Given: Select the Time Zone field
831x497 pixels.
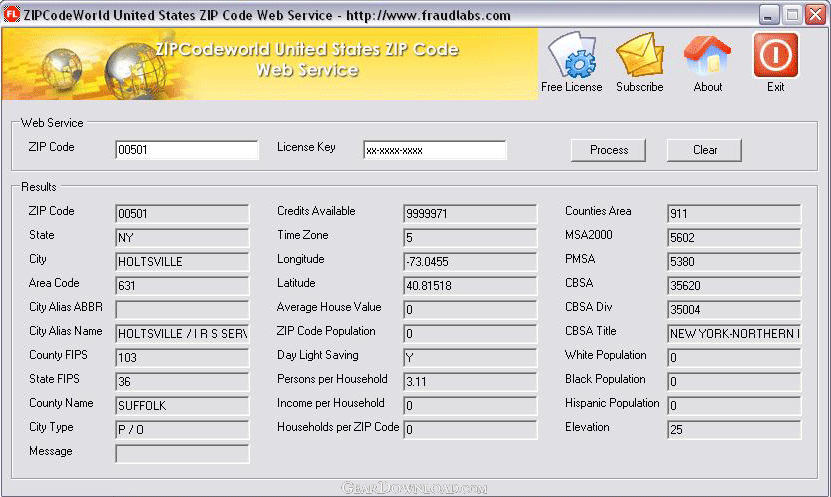Looking at the screenshot, I should click(470, 237).
